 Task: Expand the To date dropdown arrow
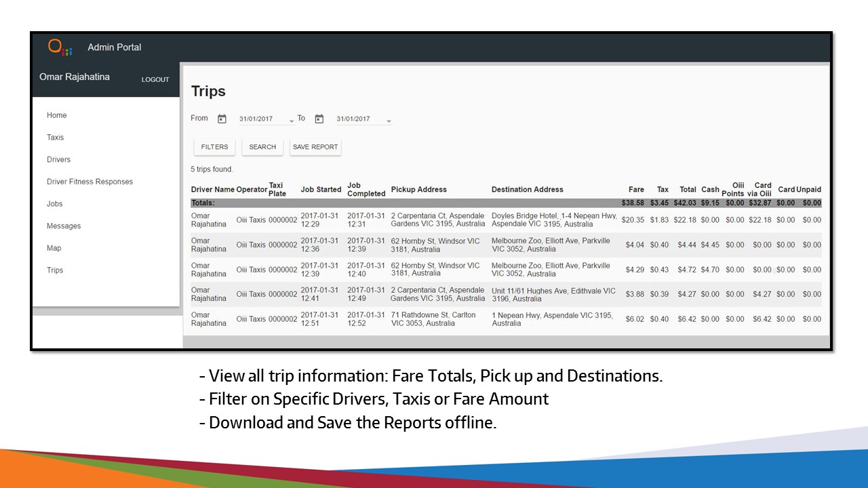tap(389, 121)
